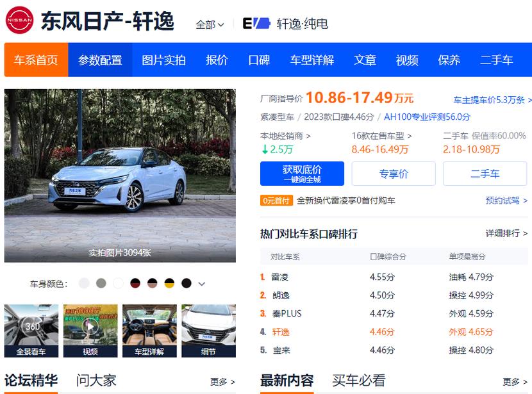Click the 4.55分 score for 雷凌
The width and height of the screenshot is (532, 394).
click(x=382, y=277)
